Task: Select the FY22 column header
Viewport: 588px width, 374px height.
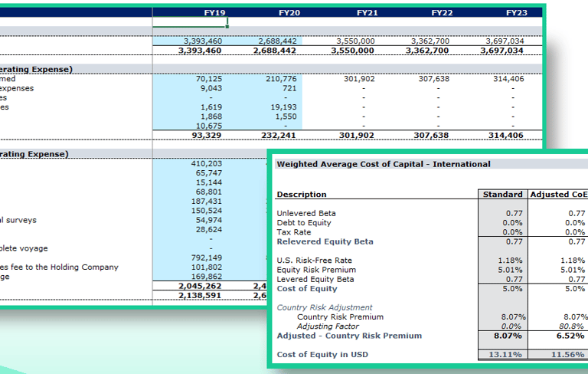Action: [x=442, y=13]
